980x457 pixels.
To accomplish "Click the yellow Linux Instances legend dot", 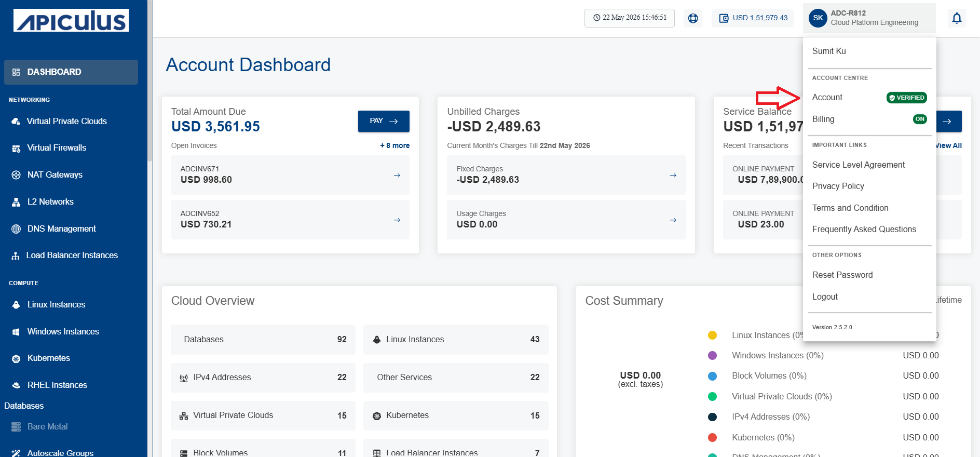I will pos(712,335).
